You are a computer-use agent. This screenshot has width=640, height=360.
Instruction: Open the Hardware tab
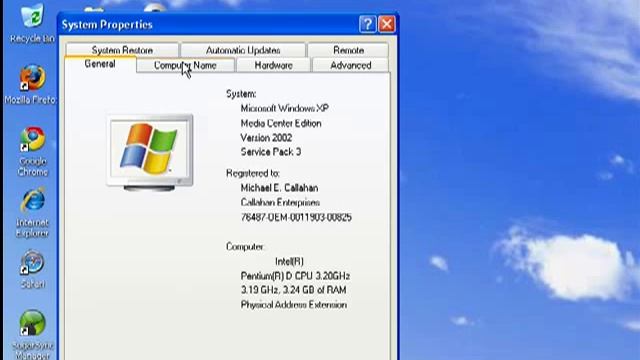pos(273,65)
